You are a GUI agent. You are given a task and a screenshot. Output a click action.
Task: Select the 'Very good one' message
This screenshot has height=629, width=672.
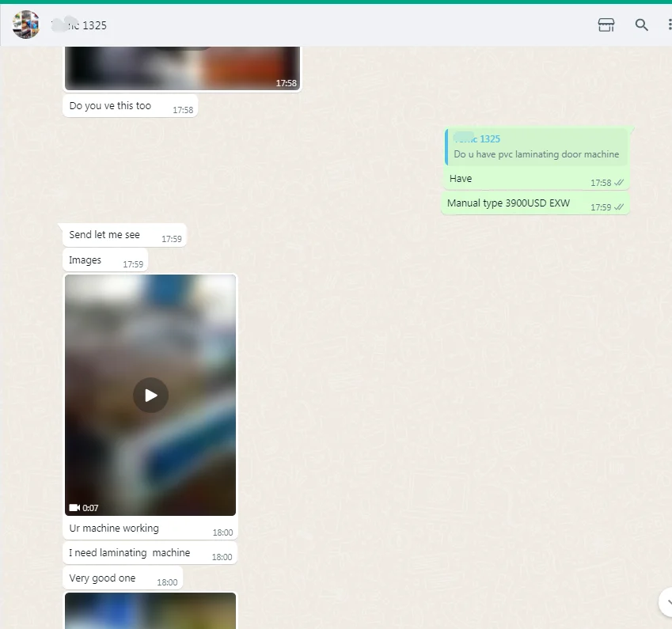pyautogui.click(x=123, y=578)
